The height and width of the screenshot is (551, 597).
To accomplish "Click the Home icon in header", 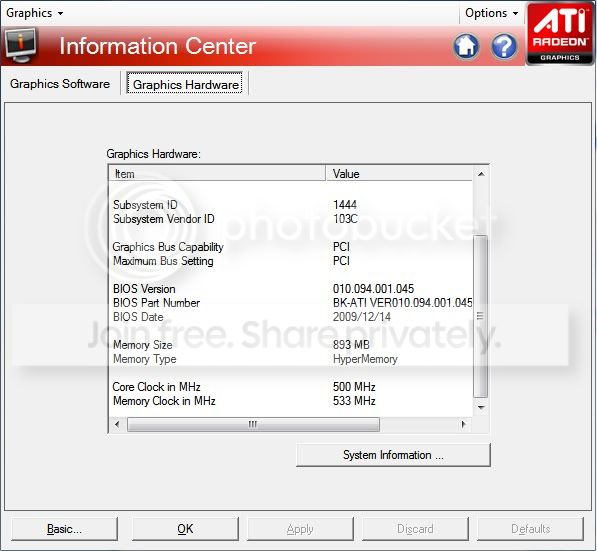I will coord(466,46).
